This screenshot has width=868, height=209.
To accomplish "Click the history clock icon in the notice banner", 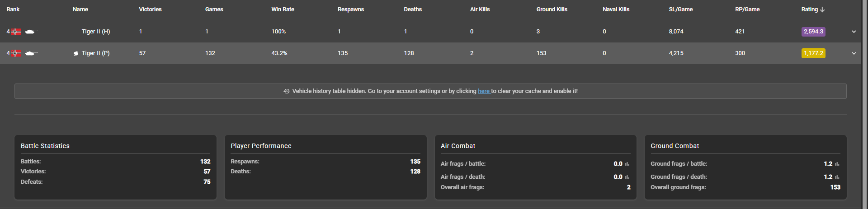I will (x=287, y=91).
